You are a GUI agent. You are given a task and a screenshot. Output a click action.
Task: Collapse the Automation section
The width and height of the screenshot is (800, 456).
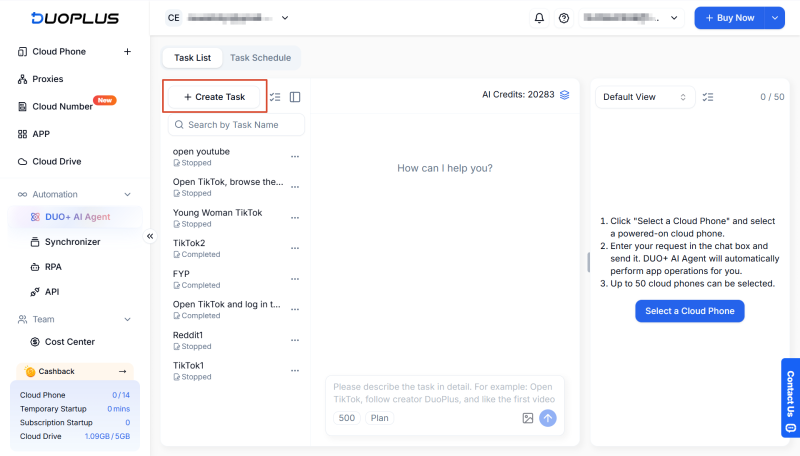pos(128,194)
